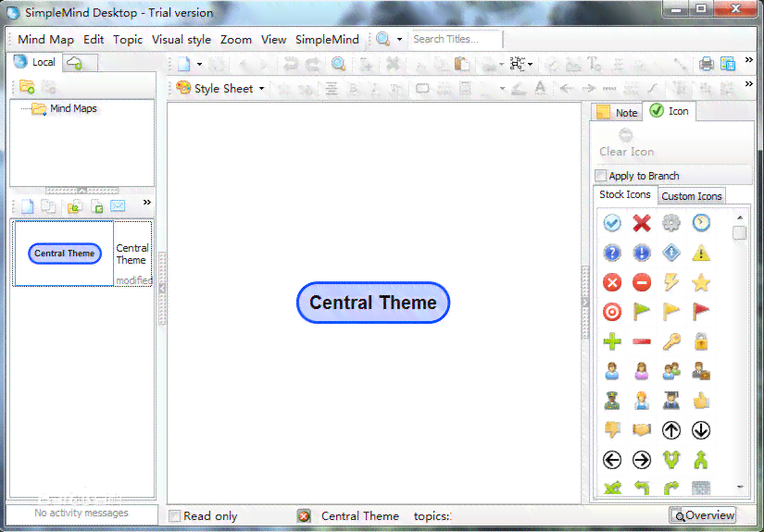Open the Style Sheet dropdown
Viewport: 764px width, 532px height.
(x=220, y=89)
